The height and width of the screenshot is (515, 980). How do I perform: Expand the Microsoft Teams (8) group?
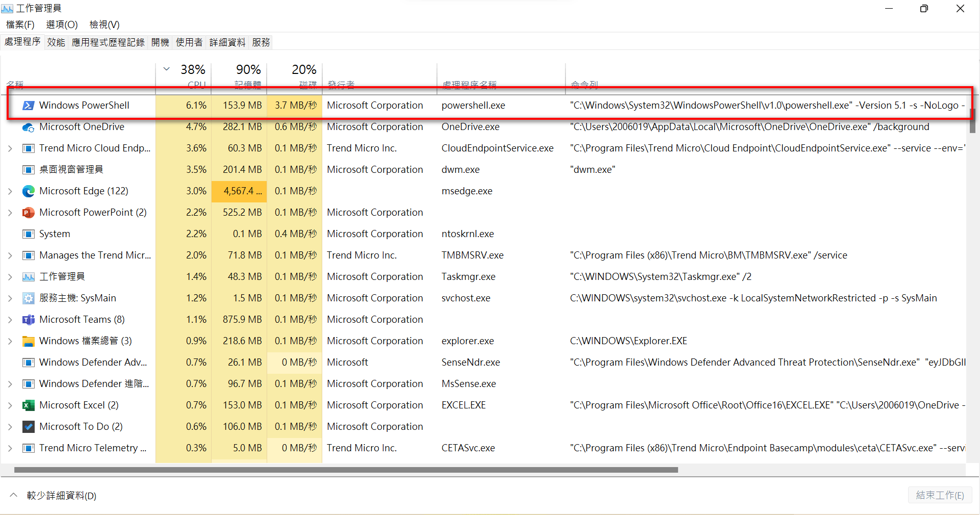10,320
